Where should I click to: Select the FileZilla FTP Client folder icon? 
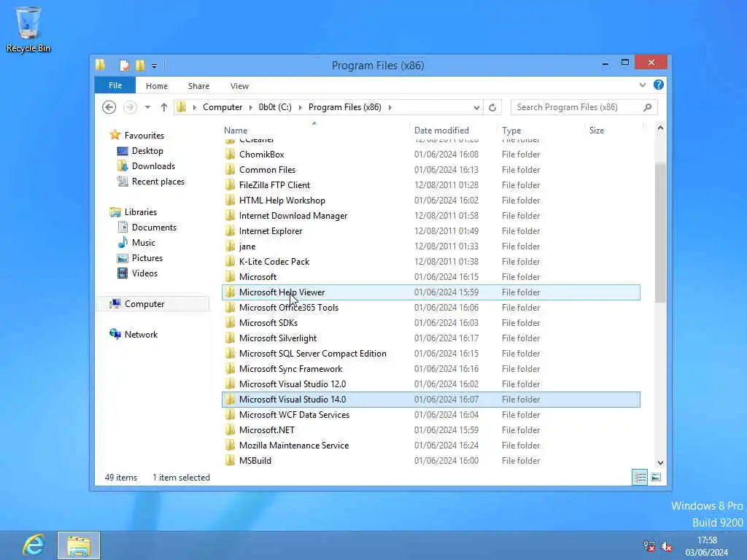pos(230,184)
